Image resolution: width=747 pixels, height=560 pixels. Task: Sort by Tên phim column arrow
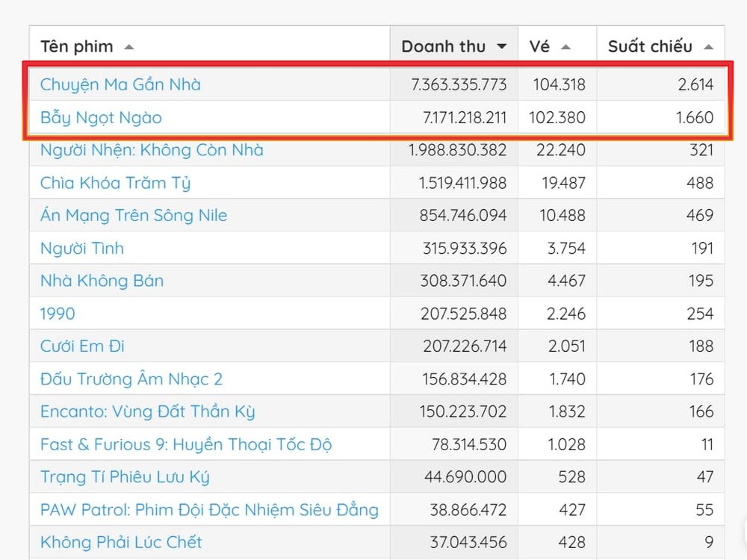click(x=129, y=47)
